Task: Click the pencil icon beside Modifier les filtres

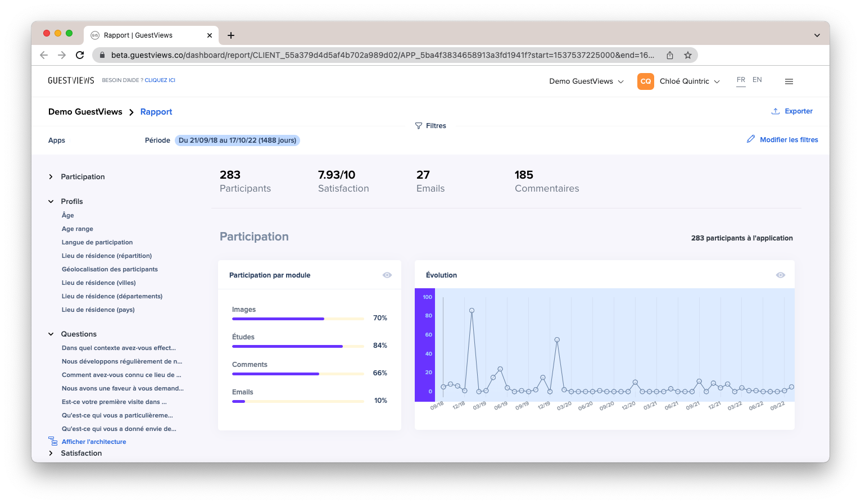Action: point(751,139)
